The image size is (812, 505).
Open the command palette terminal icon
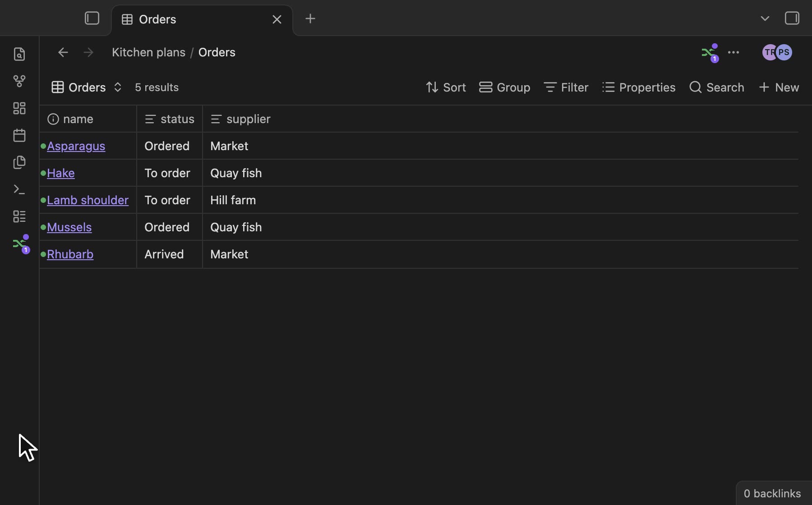tap(19, 189)
